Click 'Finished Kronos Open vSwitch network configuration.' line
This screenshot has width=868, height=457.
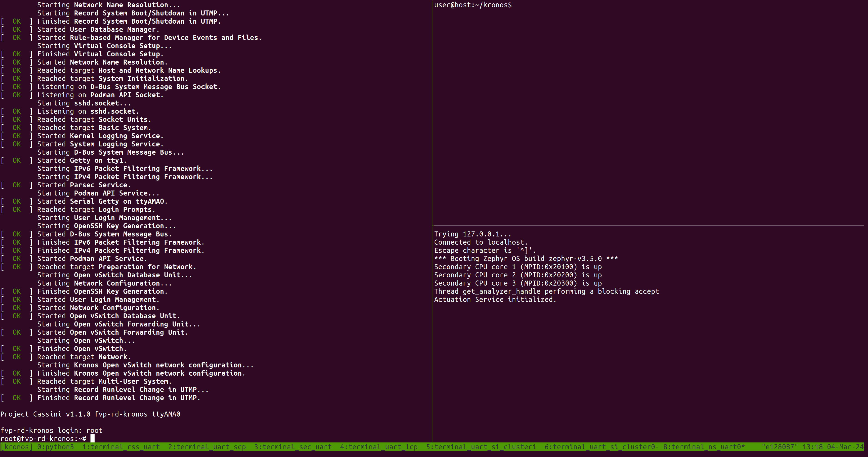[141, 373]
